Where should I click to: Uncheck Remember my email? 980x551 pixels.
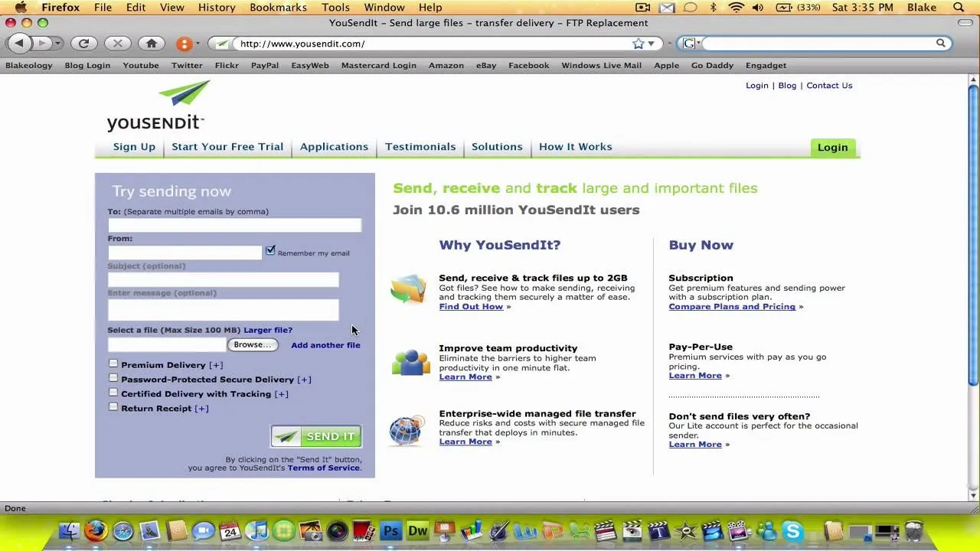270,251
